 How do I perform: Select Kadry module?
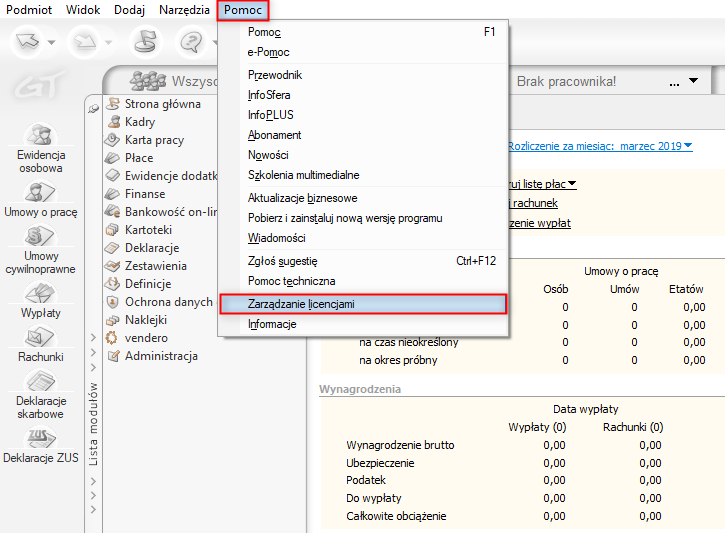pyautogui.click(x=131, y=122)
